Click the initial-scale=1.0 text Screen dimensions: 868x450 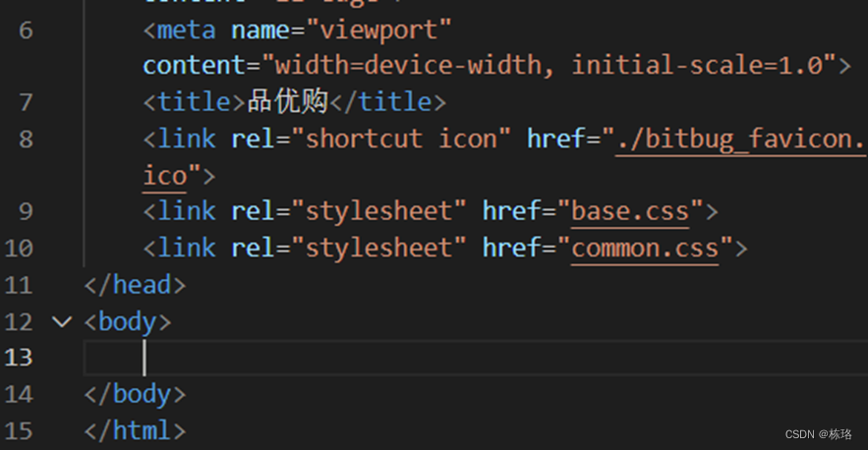(x=698, y=65)
